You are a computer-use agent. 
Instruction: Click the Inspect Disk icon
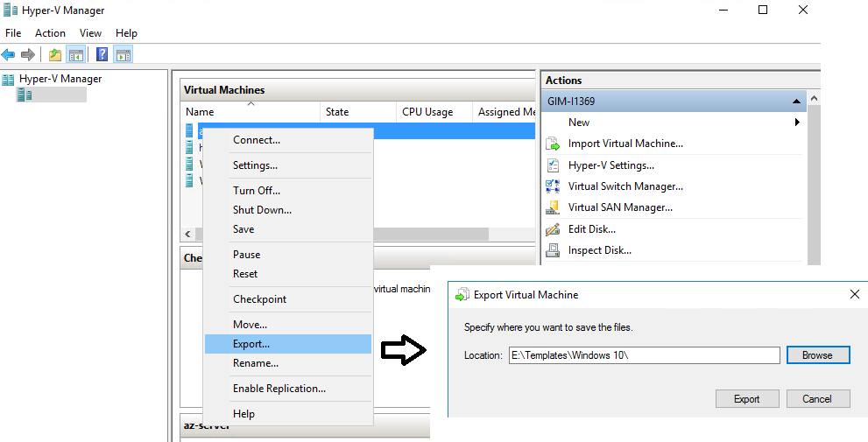point(553,250)
